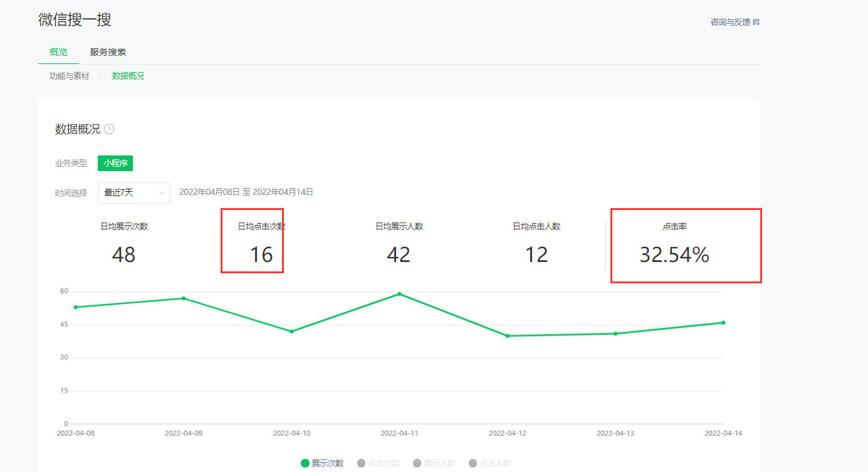Click the help question mark next to 数据概况
Image resolution: width=868 pixels, height=472 pixels.
click(109, 129)
